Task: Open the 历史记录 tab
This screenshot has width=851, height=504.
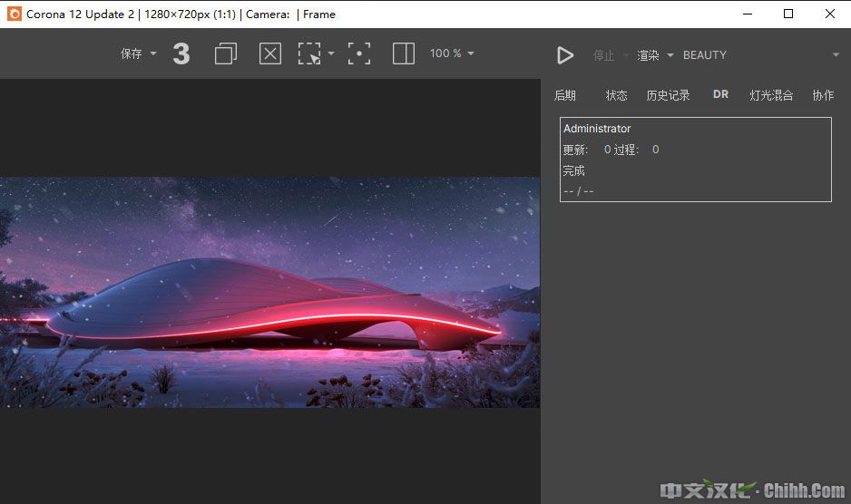Action: [668, 95]
